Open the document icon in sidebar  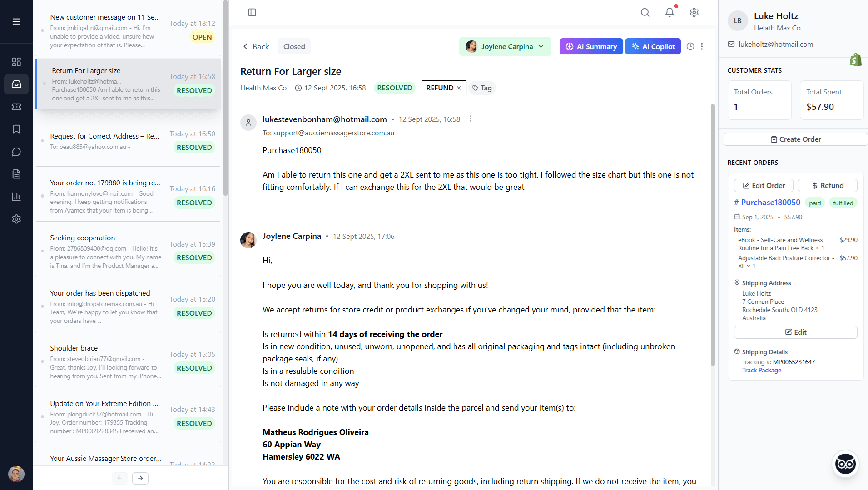tap(16, 174)
